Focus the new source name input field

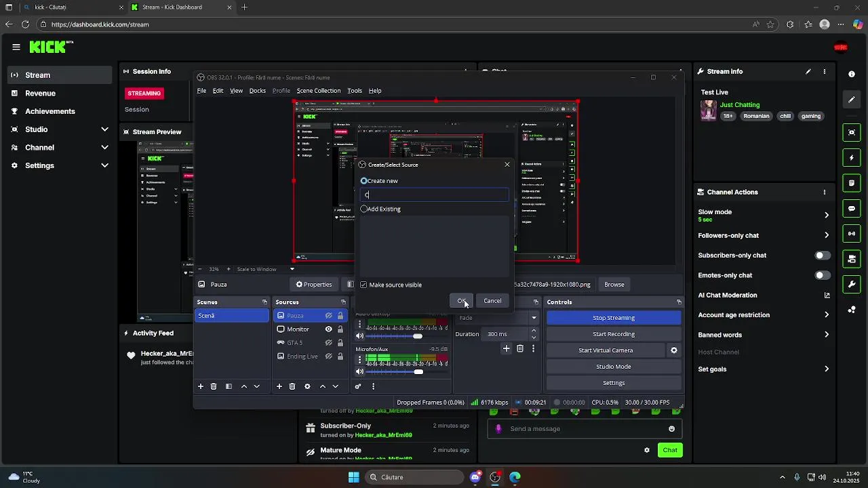pyautogui.click(x=435, y=195)
